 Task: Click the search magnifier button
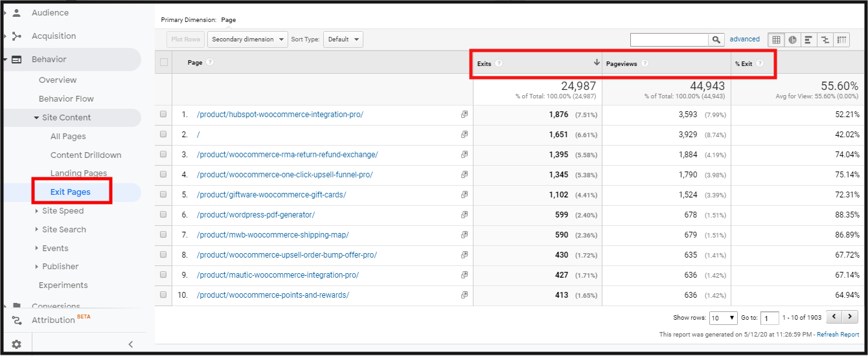click(716, 39)
